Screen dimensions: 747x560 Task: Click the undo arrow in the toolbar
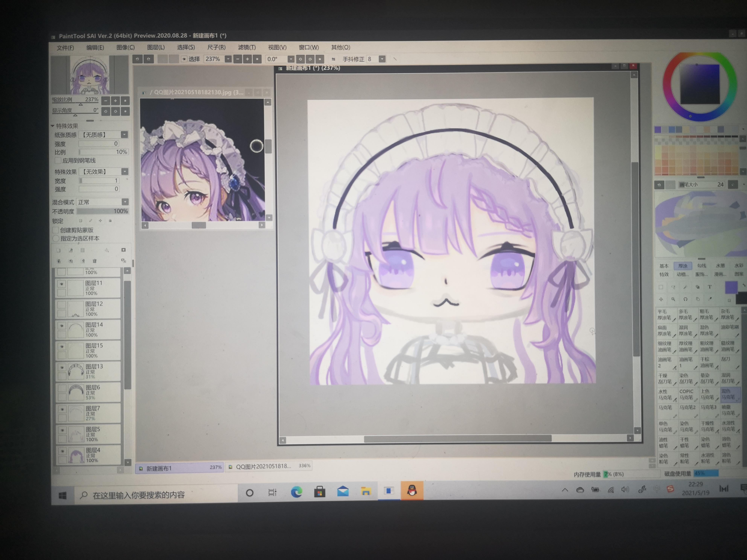[x=137, y=59]
